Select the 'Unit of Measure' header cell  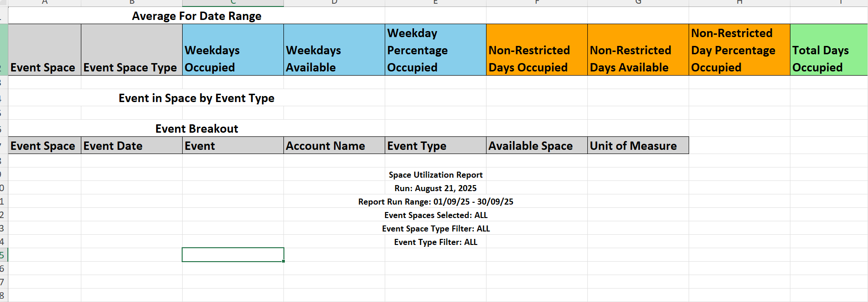(638, 145)
